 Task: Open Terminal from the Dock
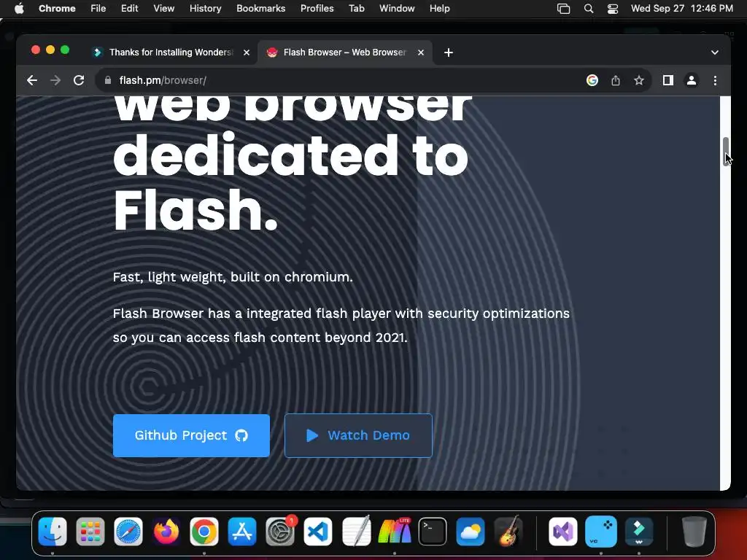[x=433, y=531]
